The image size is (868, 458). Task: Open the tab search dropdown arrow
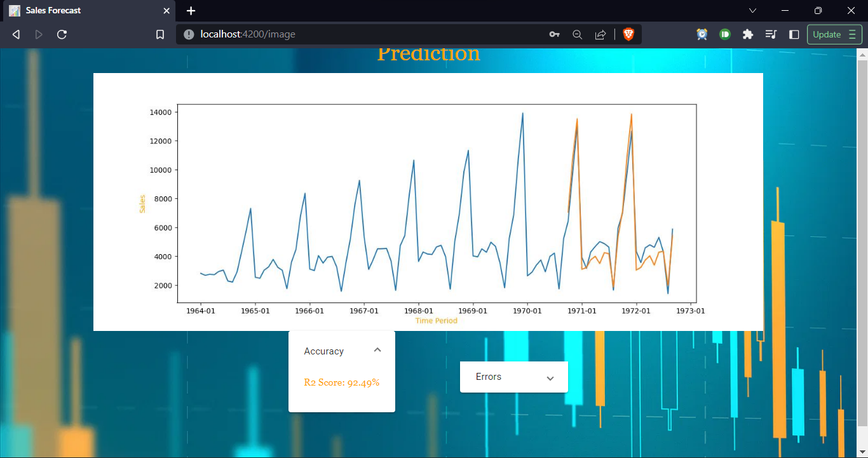(x=752, y=11)
